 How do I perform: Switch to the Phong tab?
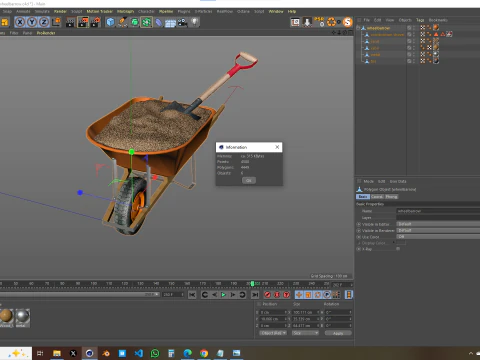391,197
